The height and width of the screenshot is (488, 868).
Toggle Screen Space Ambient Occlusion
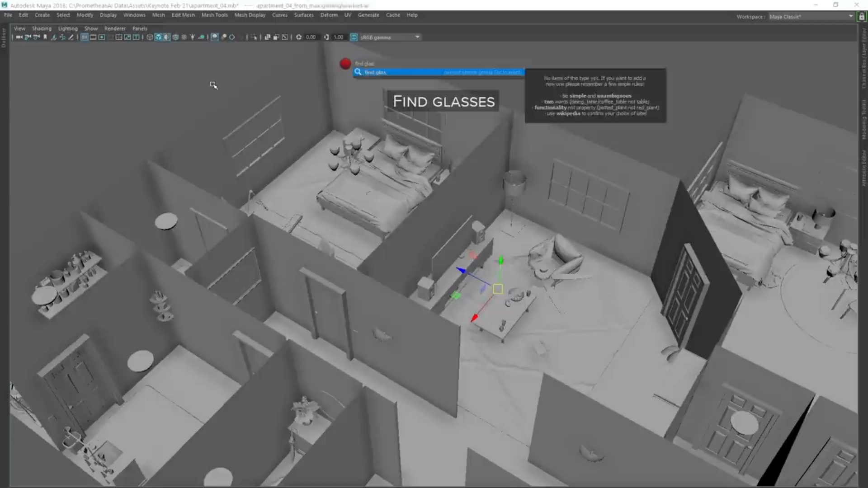pyautogui.click(x=214, y=37)
